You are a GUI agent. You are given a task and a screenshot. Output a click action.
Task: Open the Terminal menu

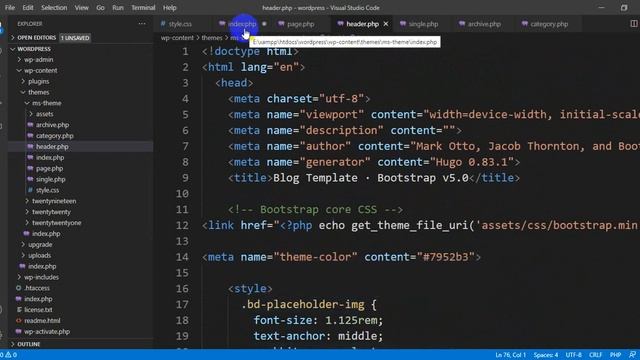click(x=143, y=8)
